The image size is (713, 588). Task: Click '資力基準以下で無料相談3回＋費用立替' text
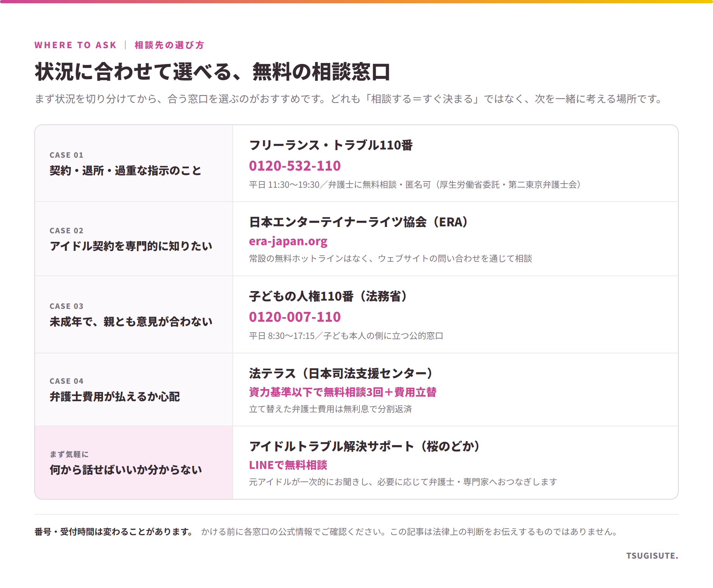click(343, 392)
